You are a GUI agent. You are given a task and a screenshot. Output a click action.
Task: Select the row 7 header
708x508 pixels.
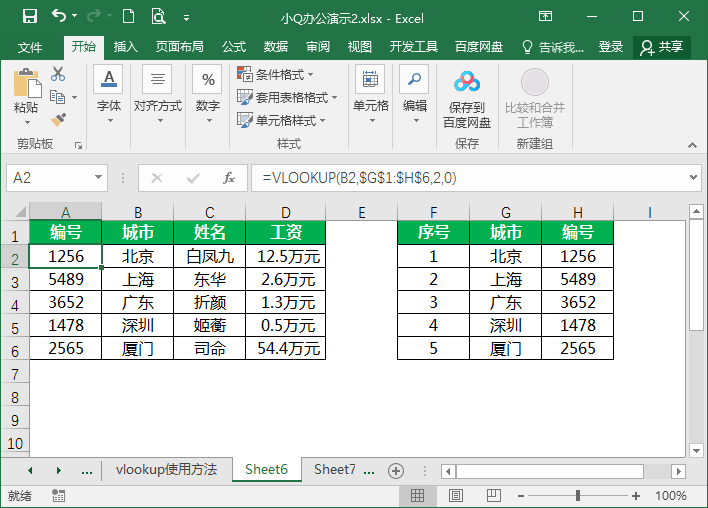coord(15,374)
